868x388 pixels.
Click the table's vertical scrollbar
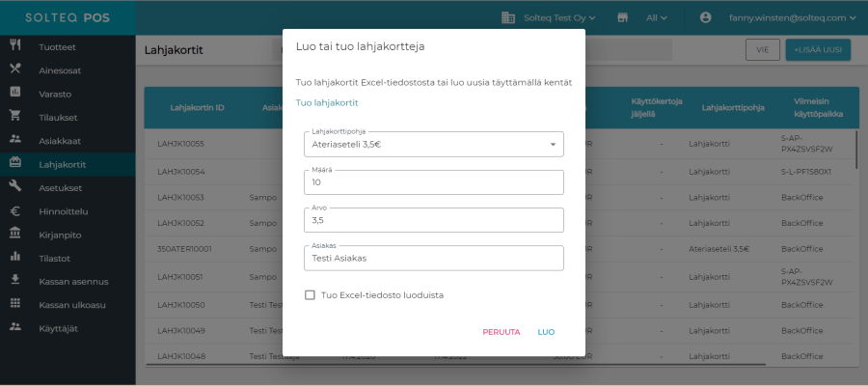click(x=855, y=154)
